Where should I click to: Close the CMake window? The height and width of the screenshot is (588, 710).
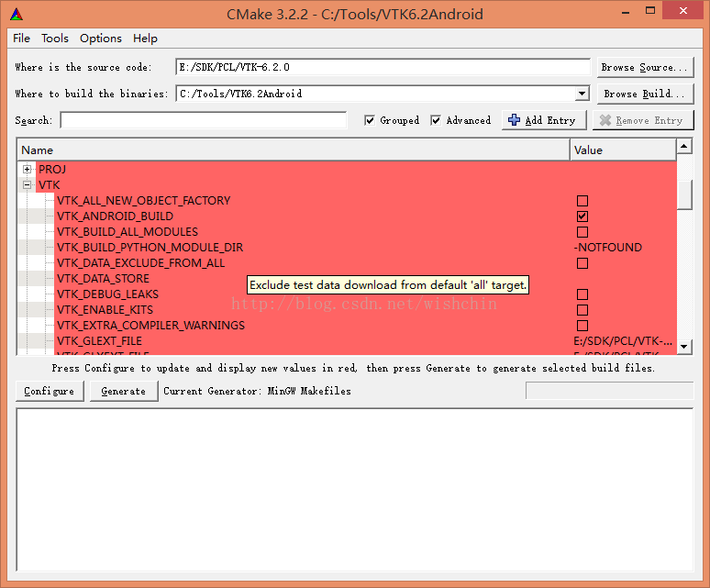682,11
